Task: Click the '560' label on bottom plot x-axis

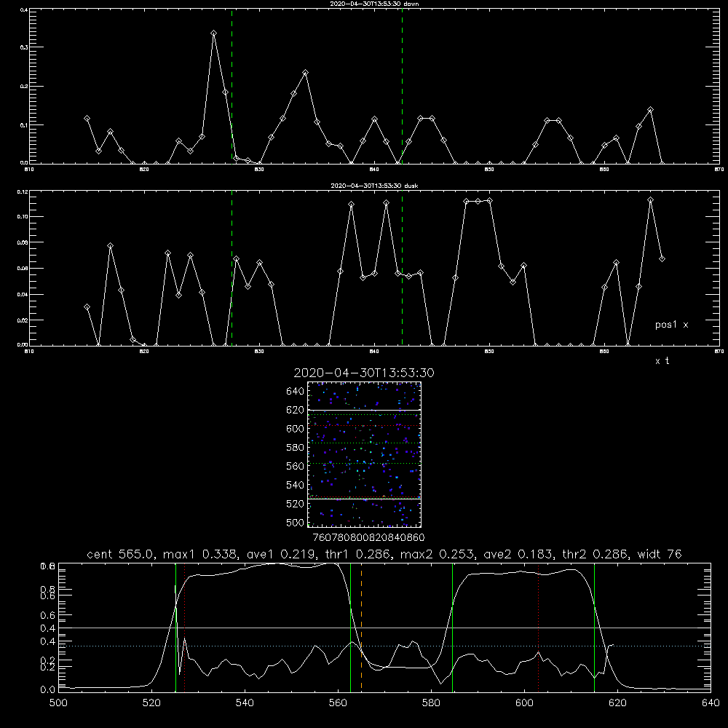Action: [338, 703]
